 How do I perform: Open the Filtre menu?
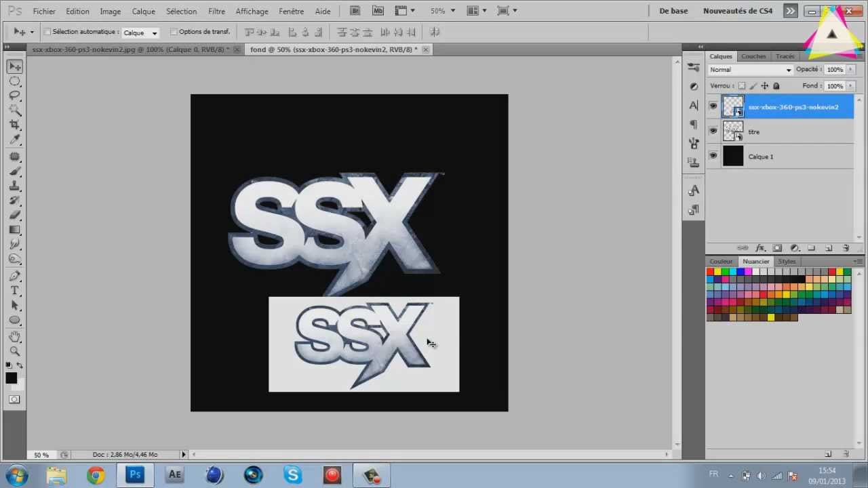pyautogui.click(x=217, y=12)
